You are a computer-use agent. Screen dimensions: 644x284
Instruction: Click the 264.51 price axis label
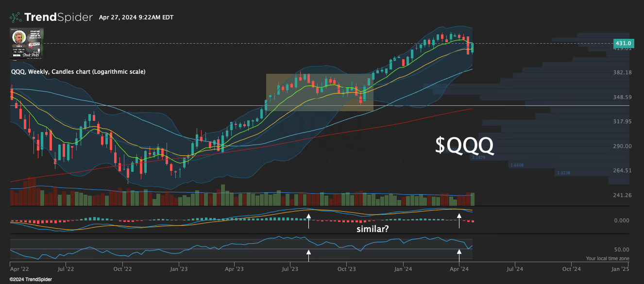tap(623, 170)
